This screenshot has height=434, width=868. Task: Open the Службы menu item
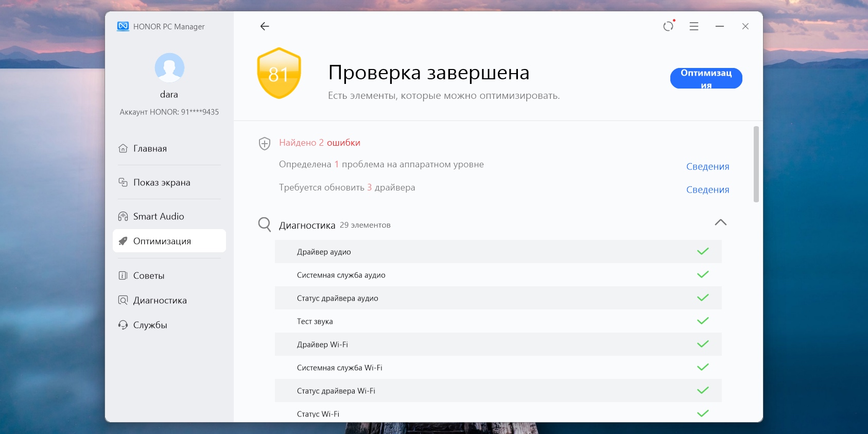(x=169, y=325)
